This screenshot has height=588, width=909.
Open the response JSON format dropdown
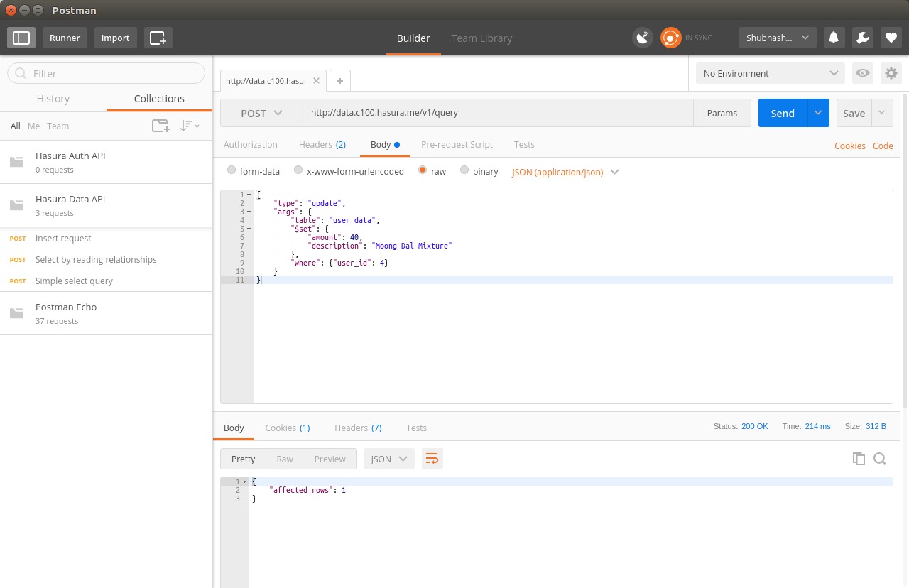(x=389, y=459)
